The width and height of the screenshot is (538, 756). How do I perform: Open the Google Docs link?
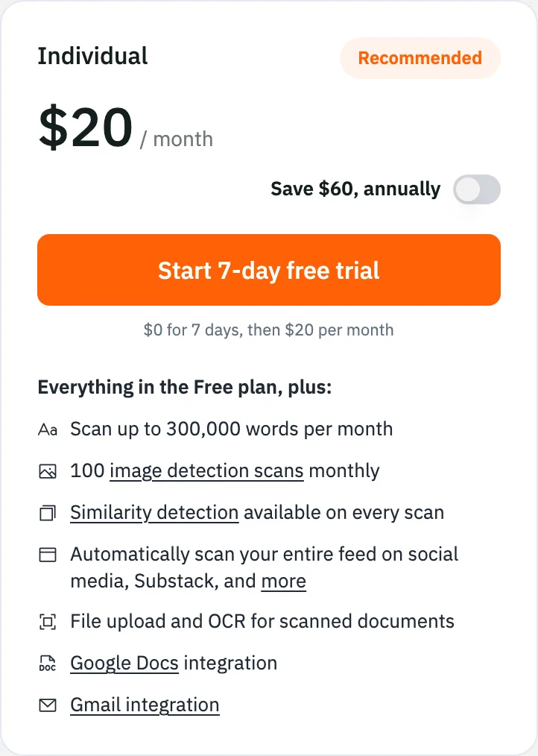tap(124, 664)
